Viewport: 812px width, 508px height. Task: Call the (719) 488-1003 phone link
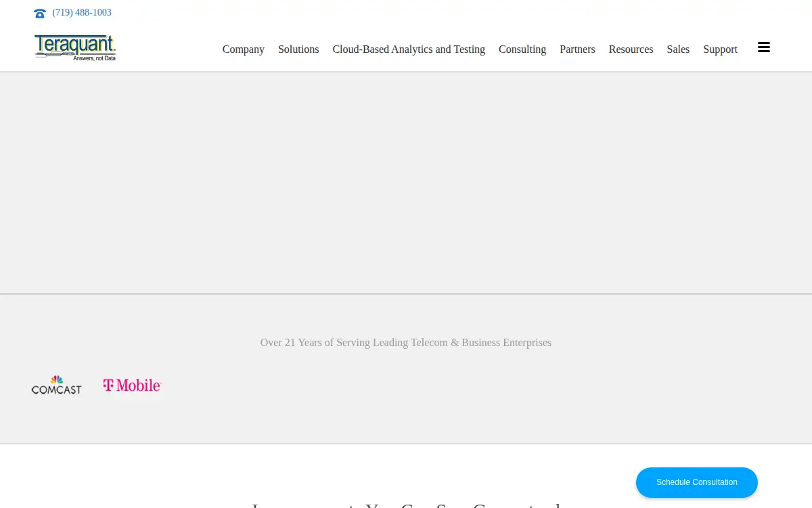click(82, 13)
